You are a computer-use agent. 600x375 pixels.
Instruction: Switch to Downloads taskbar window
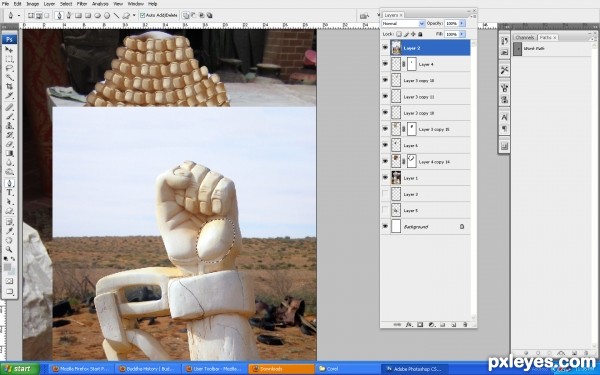pos(281,369)
